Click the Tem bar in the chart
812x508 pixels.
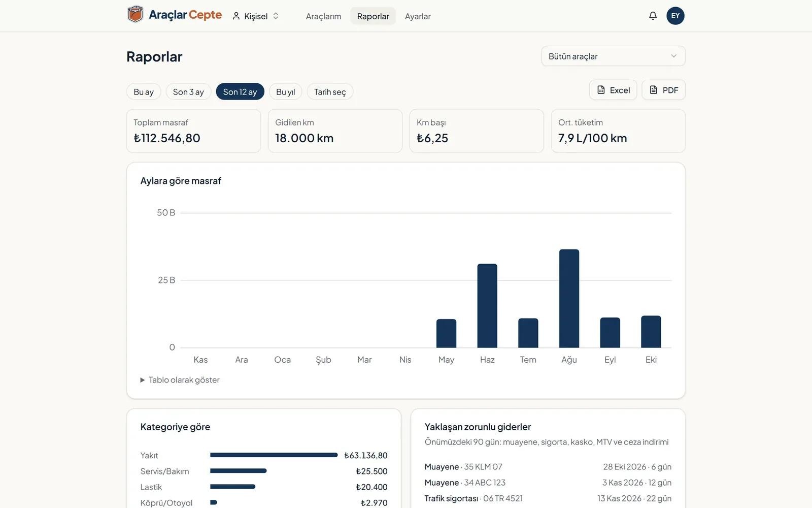pos(528,333)
